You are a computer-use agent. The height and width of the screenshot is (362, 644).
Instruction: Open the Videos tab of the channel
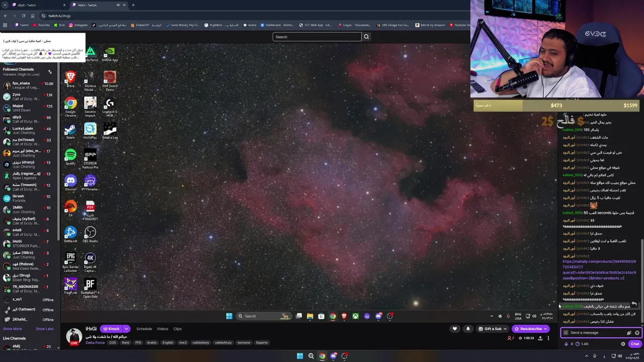[x=163, y=329]
